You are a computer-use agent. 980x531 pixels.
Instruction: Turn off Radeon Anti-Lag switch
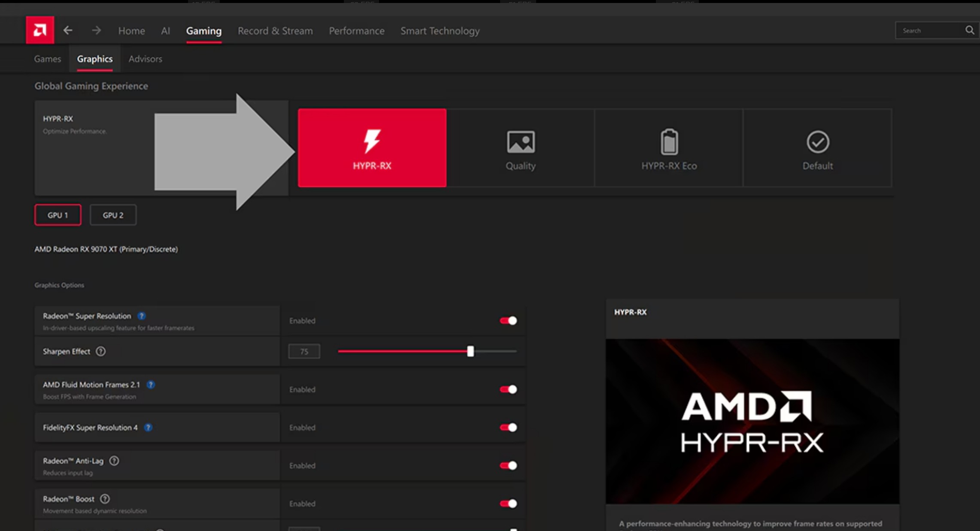508,465
